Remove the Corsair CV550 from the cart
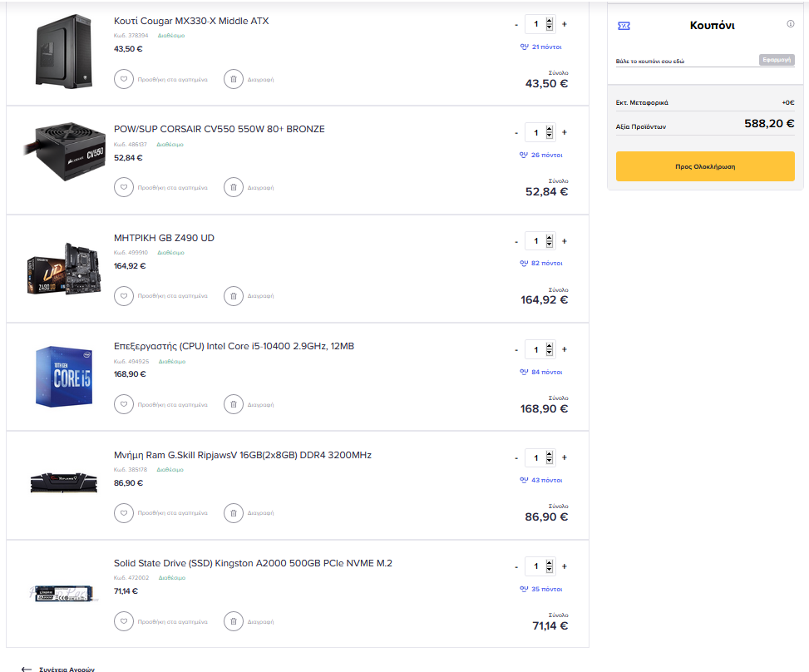 tap(233, 187)
